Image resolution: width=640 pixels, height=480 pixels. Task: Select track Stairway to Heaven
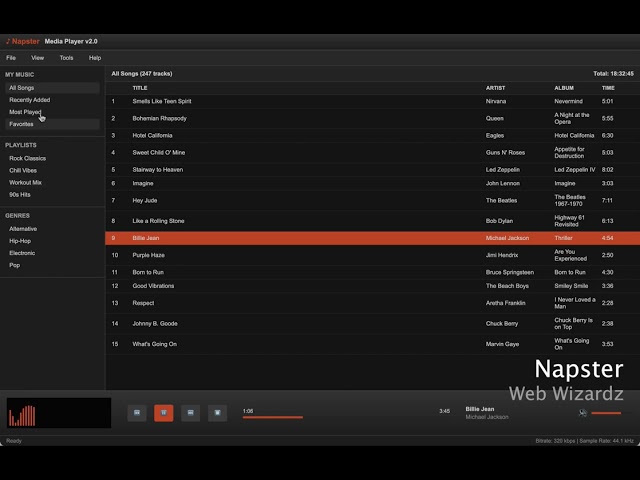pyautogui.click(x=158, y=170)
